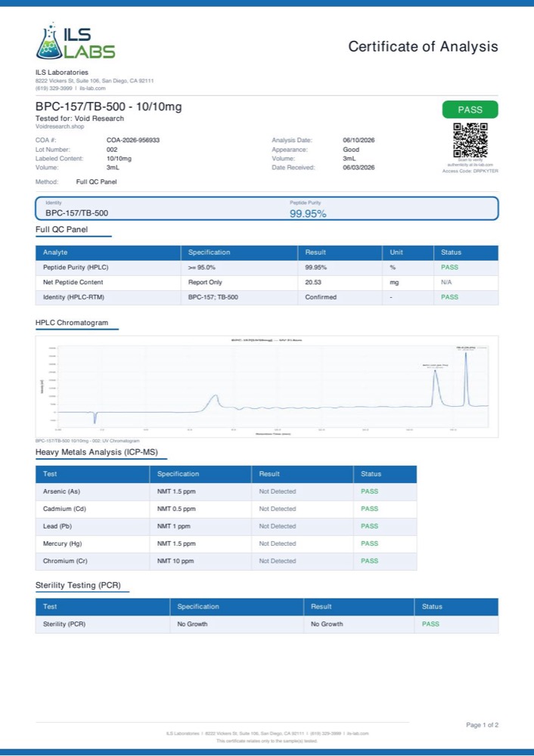Click the "HPLC Chromatogram" section heading

(x=72, y=323)
